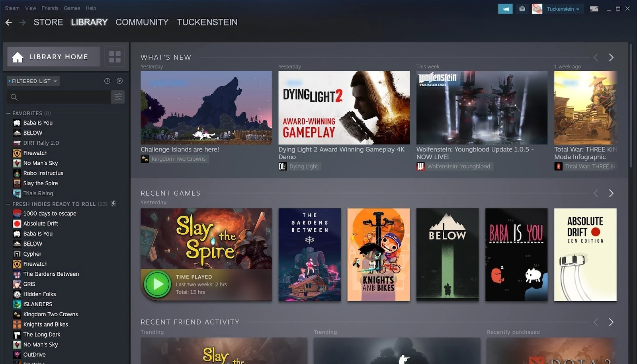Open the FILTERED LIST dropdown
The height and width of the screenshot is (364, 637).
coord(33,81)
